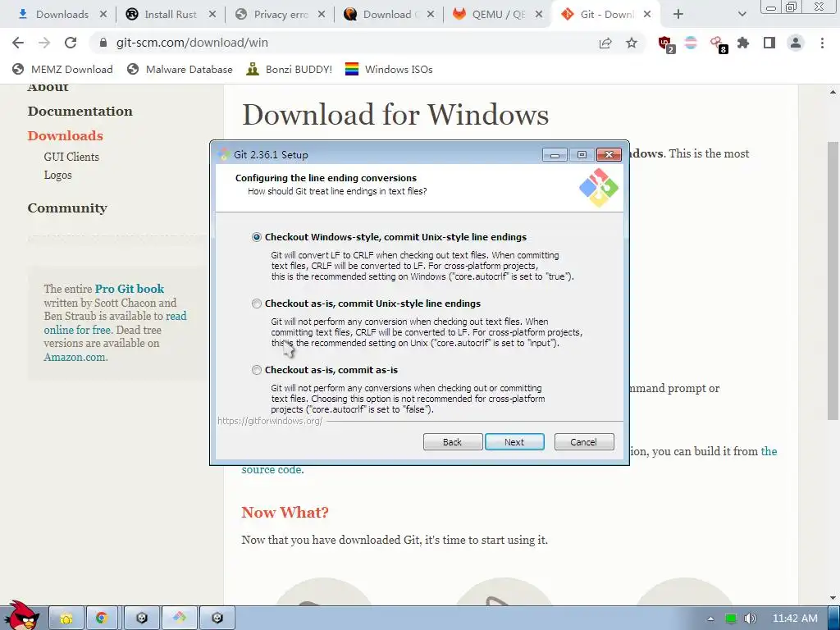Click Next in Git Setup
The width and height of the screenshot is (840, 630).
coord(514,442)
